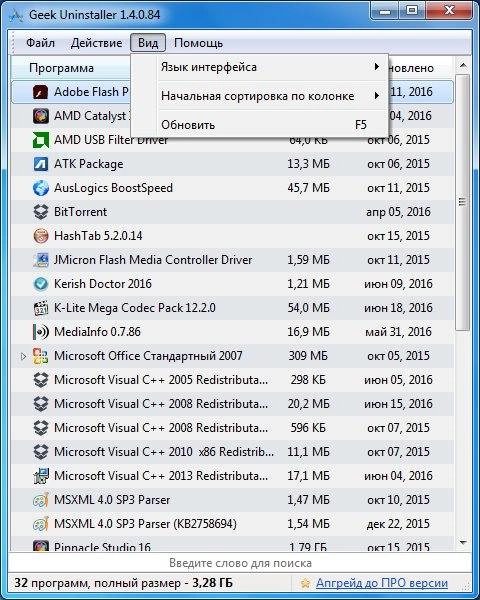Click the K-Lite Mega Codec Pack icon

[40, 308]
